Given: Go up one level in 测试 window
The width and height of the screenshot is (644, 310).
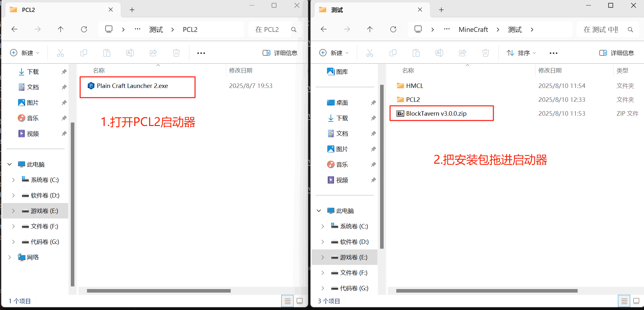Looking at the screenshot, I should (x=370, y=29).
